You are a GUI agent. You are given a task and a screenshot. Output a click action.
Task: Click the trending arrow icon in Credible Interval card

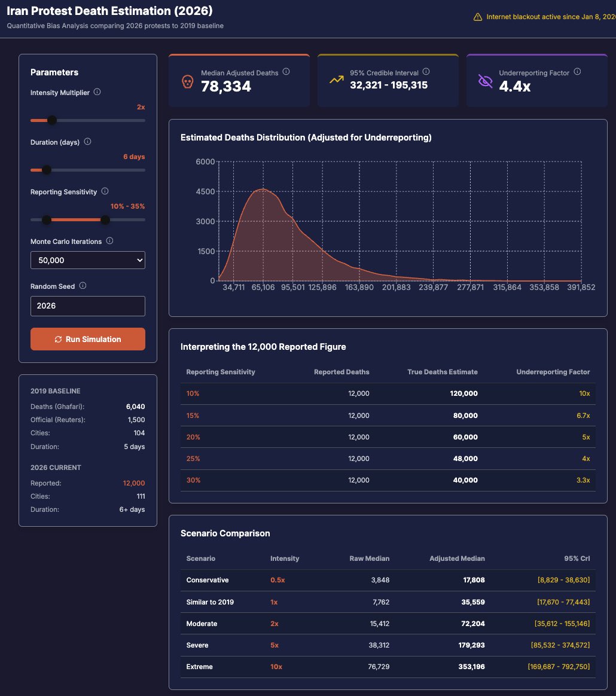point(336,80)
